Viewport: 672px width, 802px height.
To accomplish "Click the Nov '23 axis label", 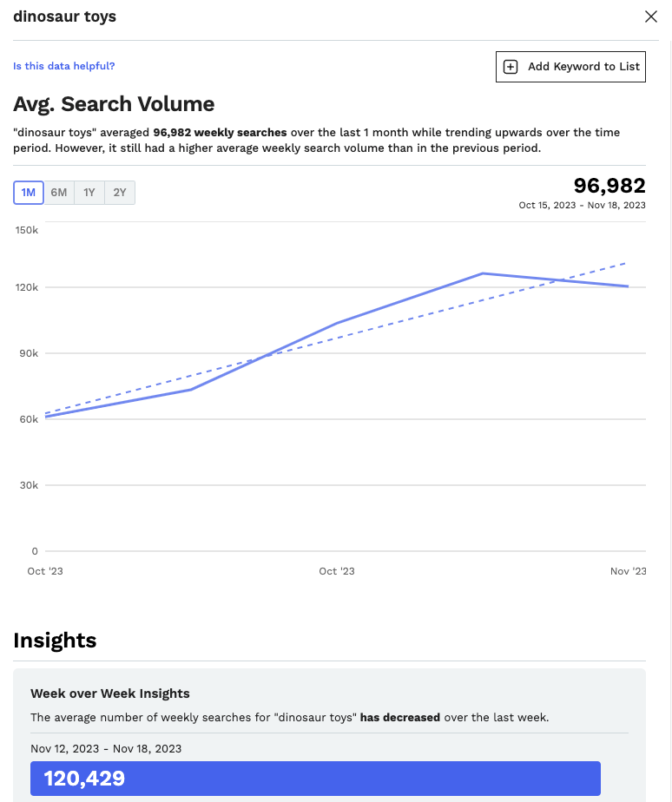I will pos(628,571).
